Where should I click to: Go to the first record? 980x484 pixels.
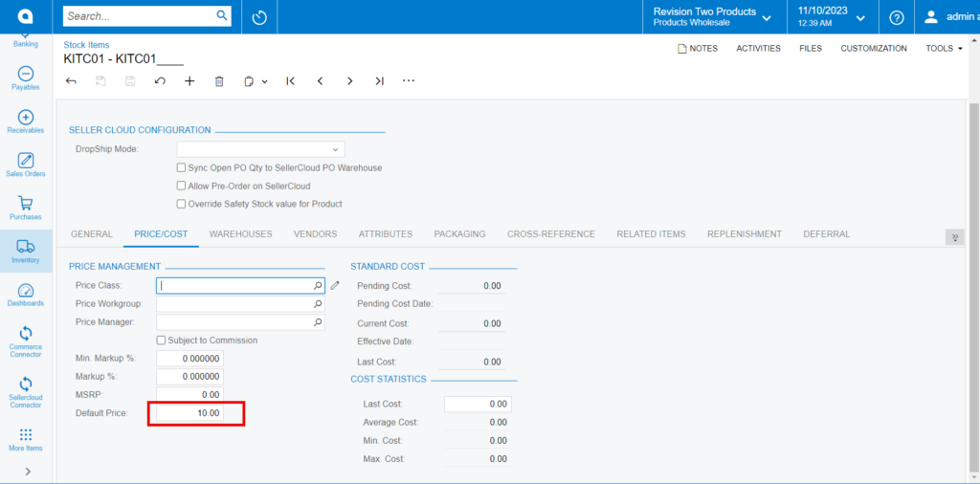click(290, 81)
